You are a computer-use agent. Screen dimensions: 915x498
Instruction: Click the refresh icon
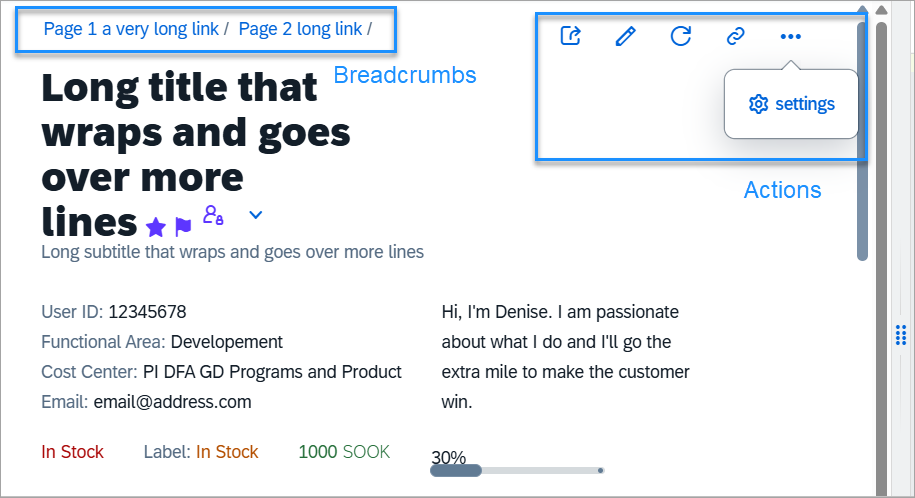tap(680, 36)
